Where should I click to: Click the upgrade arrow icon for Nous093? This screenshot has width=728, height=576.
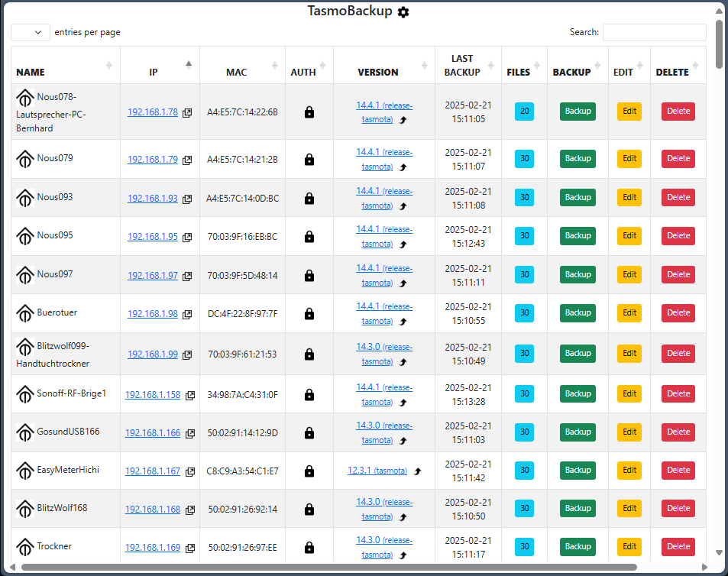click(403, 206)
